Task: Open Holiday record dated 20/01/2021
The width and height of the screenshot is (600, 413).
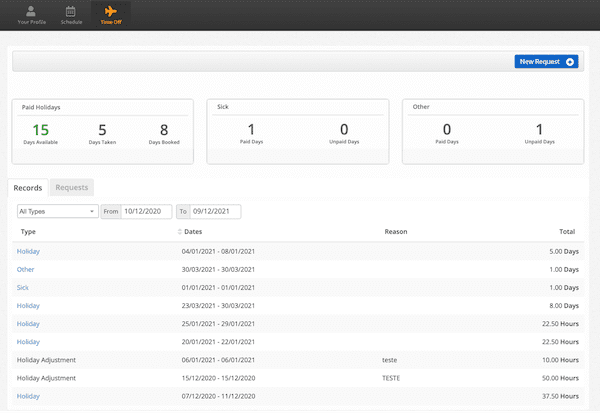Action: coord(28,342)
